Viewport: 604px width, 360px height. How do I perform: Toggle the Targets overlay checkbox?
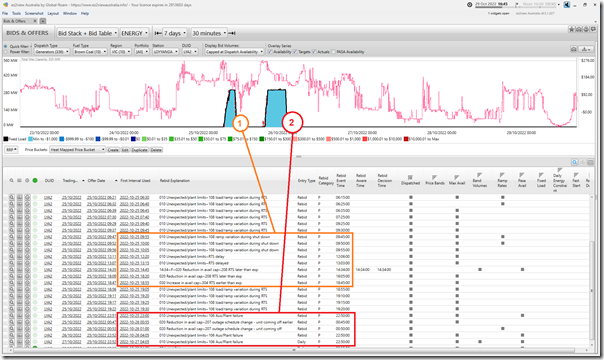pos(295,52)
